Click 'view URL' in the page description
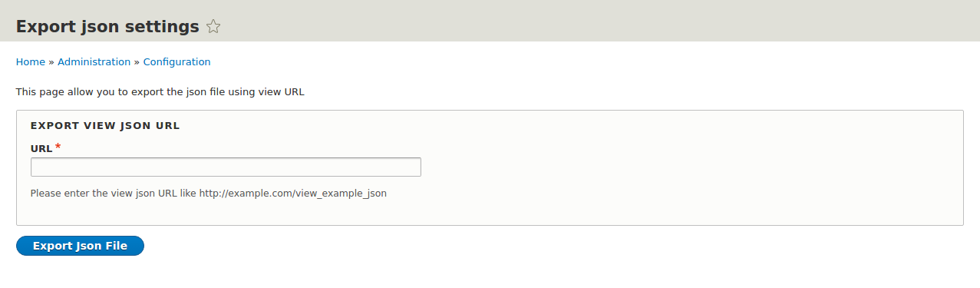Viewport: 980px width, 288px height. [x=283, y=92]
